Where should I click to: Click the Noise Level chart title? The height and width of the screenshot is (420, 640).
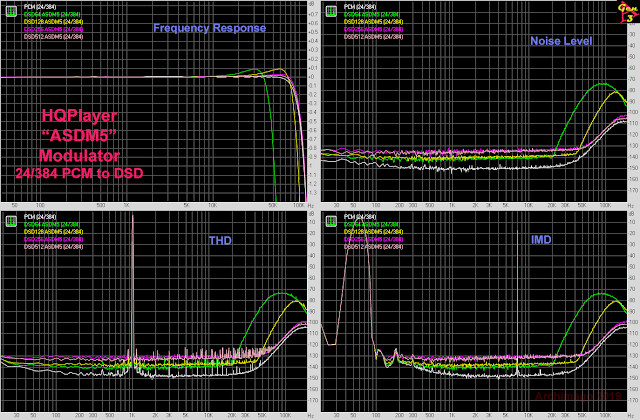[561, 41]
